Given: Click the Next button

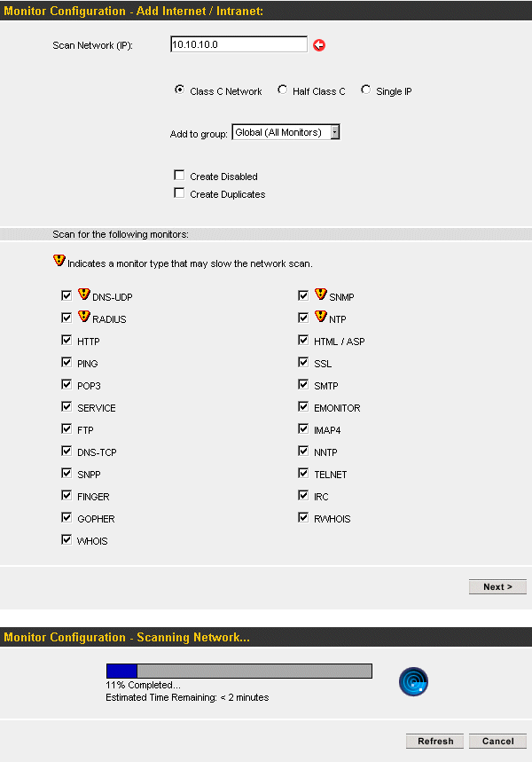Looking at the screenshot, I should [497, 587].
